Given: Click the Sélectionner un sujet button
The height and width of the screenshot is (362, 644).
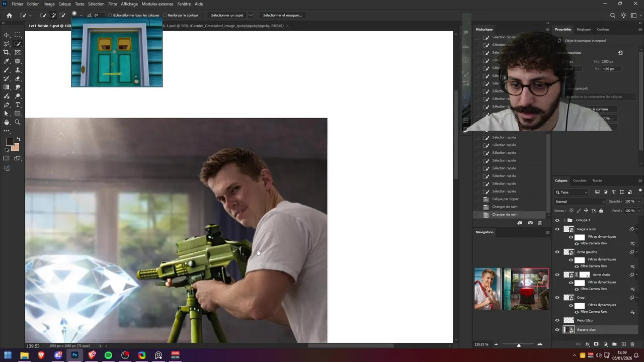Looking at the screenshot, I should coord(227,15).
